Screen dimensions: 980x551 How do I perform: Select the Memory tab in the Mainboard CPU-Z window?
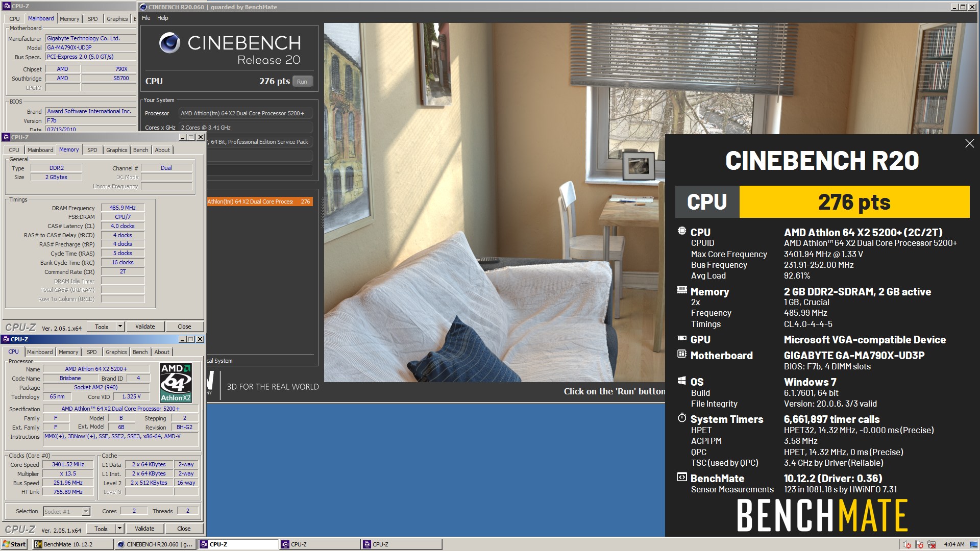coord(69,19)
